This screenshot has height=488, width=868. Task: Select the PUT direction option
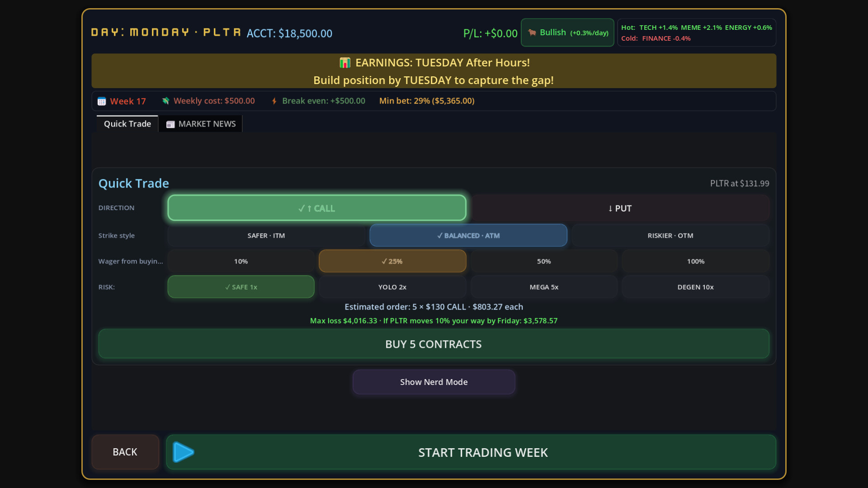[620, 208]
